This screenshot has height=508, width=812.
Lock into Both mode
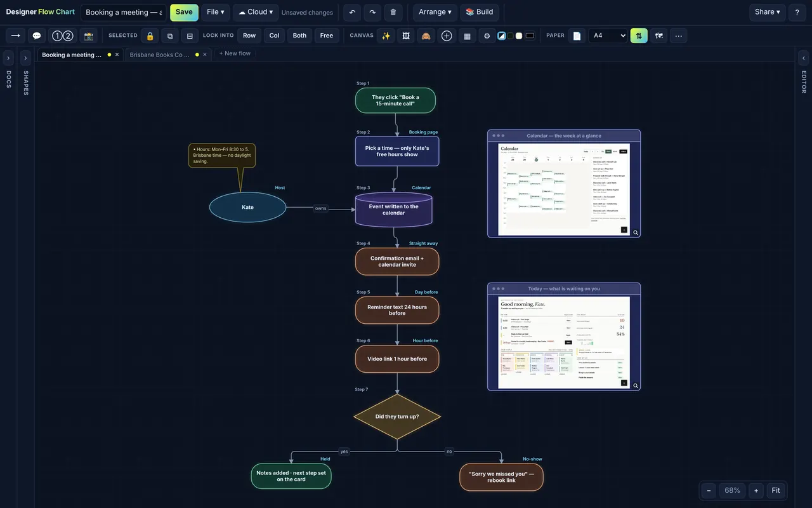pyautogui.click(x=299, y=36)
